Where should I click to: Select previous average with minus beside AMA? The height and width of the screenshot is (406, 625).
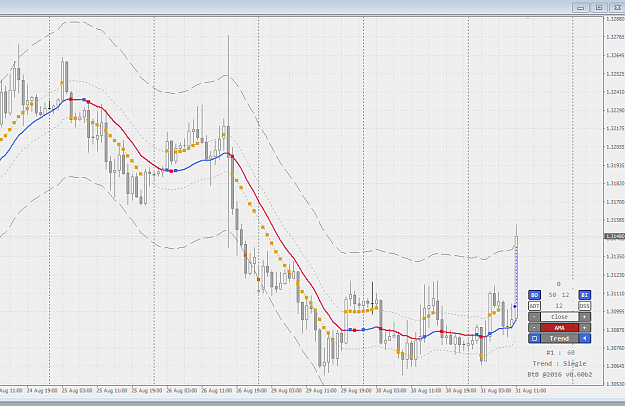click(x=534, y=328)
